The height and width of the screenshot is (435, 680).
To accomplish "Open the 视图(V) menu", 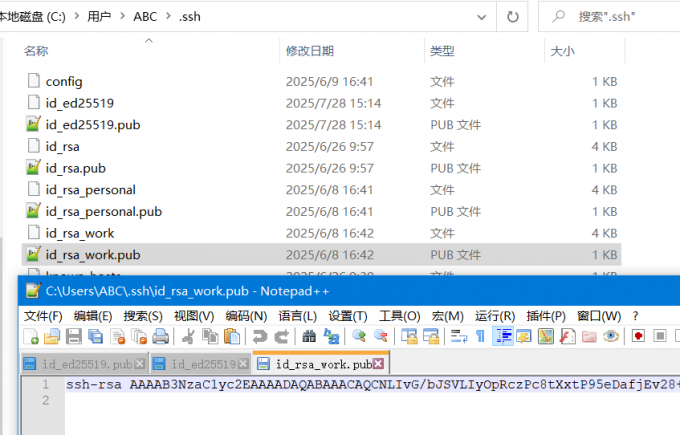I will [x=194, y=316].
